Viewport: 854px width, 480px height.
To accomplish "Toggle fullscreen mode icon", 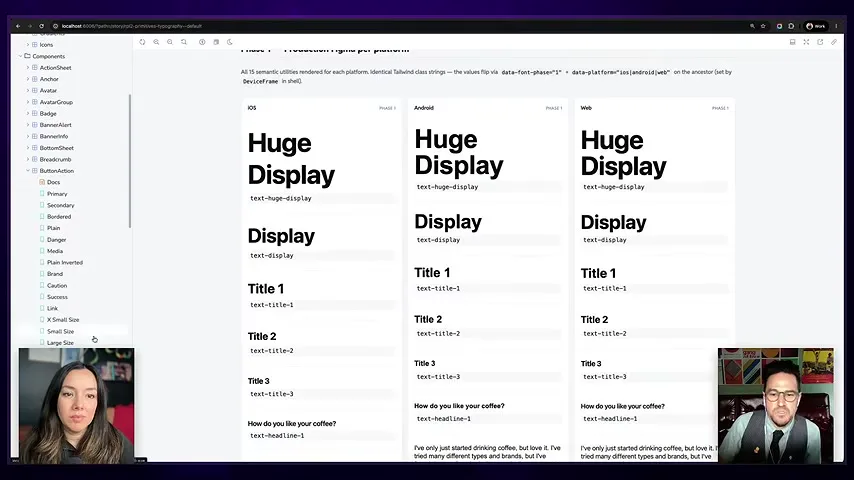I will click(806, 42).
